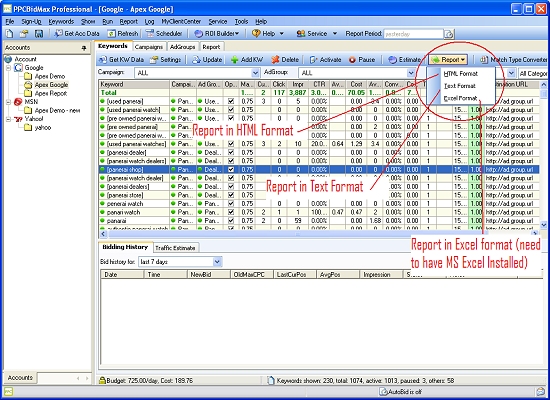Click calendar icon beside Report Period
Image resolution: width=550 pixels, height=400 pixels.
(x=449, y=34)
